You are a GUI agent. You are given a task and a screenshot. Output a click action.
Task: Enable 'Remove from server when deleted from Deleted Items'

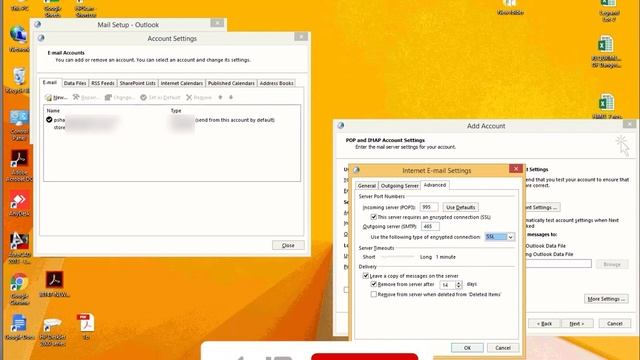pyautogui.click(x=373, y=294)
